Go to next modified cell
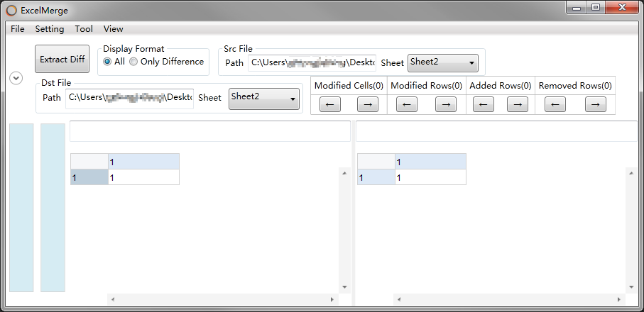Viewport: 644px width, 312px height. 368,104
